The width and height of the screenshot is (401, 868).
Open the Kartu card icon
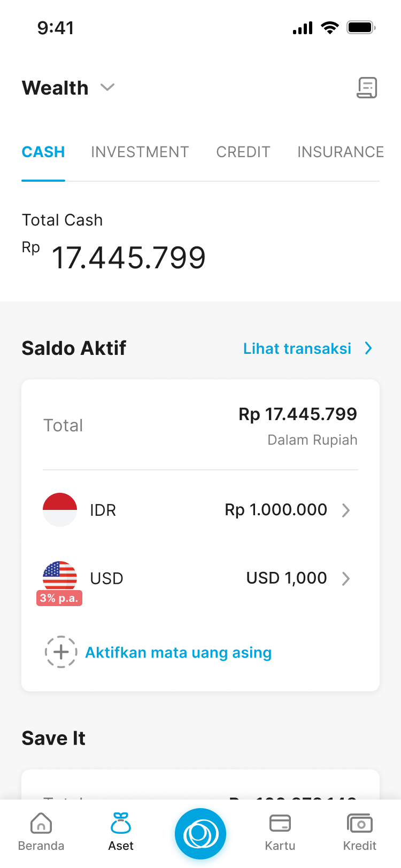point(280,824)
